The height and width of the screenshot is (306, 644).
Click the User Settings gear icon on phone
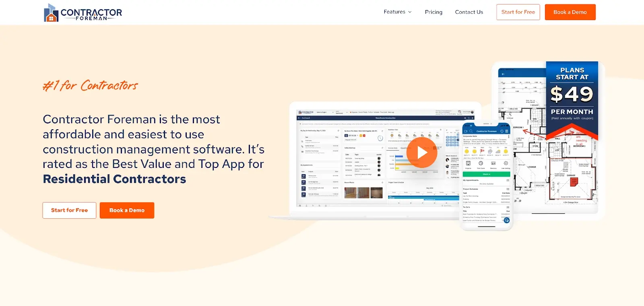pyautogui.click(x=506, y=163)
